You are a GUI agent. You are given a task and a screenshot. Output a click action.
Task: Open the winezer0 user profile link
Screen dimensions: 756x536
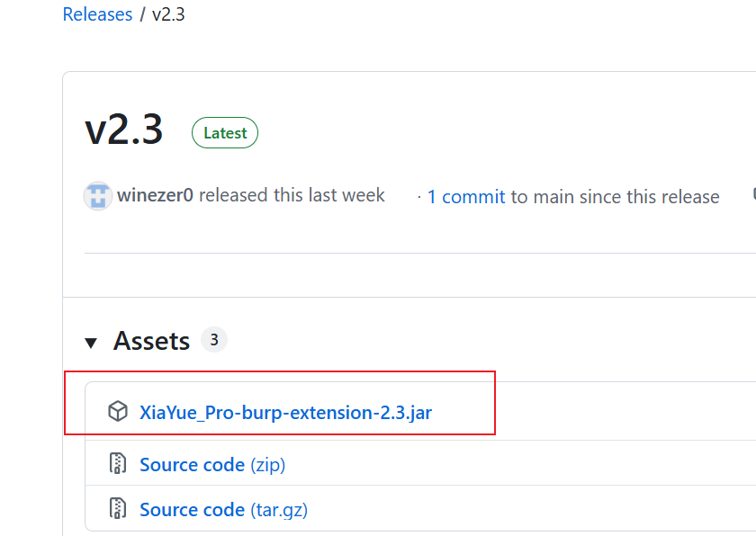point(155,195)
